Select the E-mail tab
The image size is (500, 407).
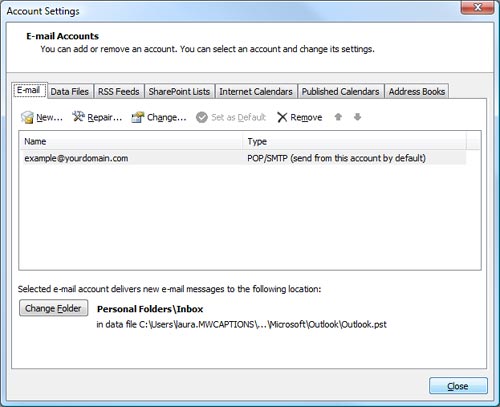29,90
